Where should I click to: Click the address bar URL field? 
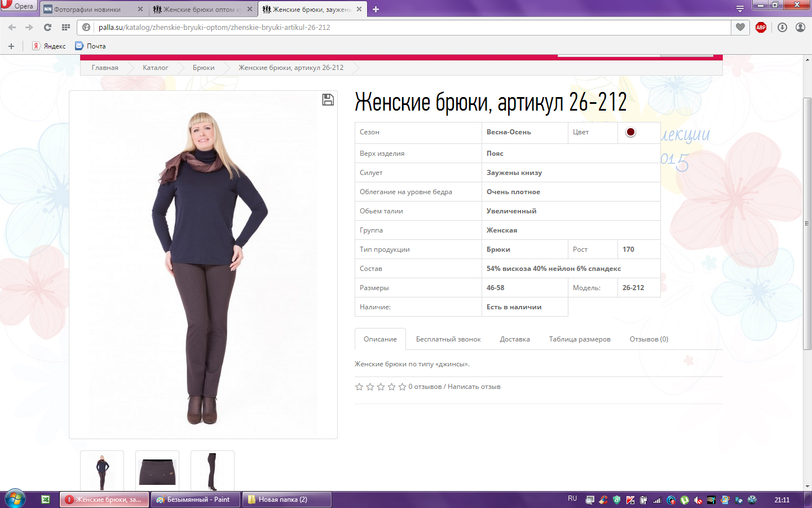click(x=404, y=27)
